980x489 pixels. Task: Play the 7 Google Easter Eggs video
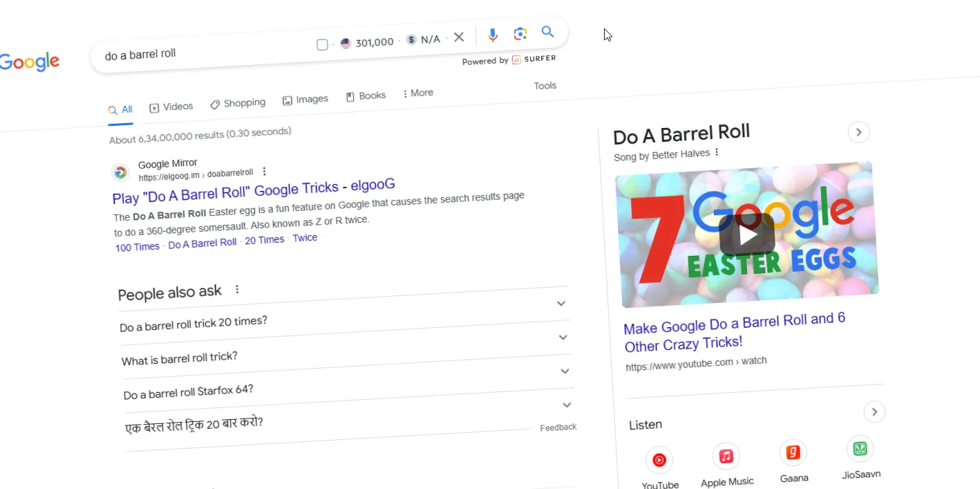click(x=747, y=234)
